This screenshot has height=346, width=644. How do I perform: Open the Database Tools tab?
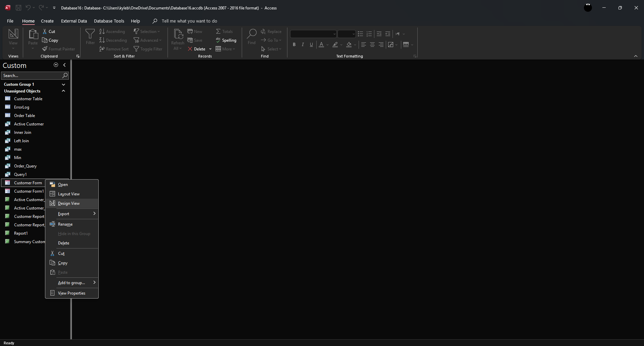(x=109, y=21)
